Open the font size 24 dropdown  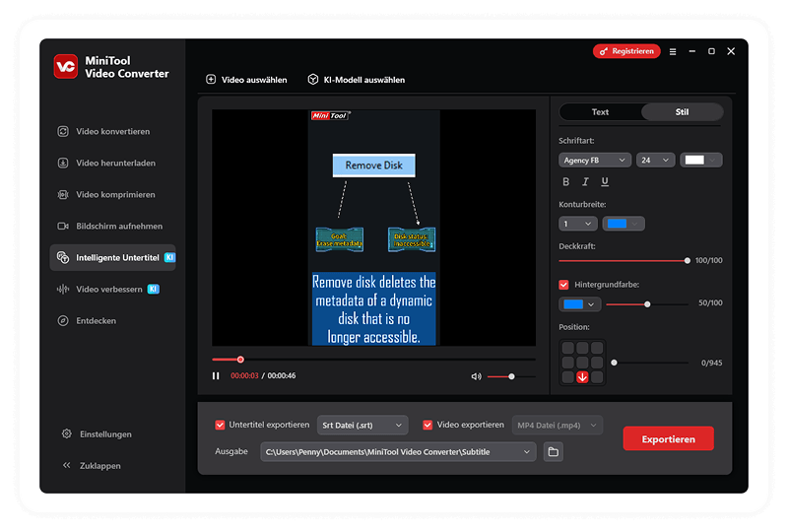pyautogui.click(x=655, y=160)
